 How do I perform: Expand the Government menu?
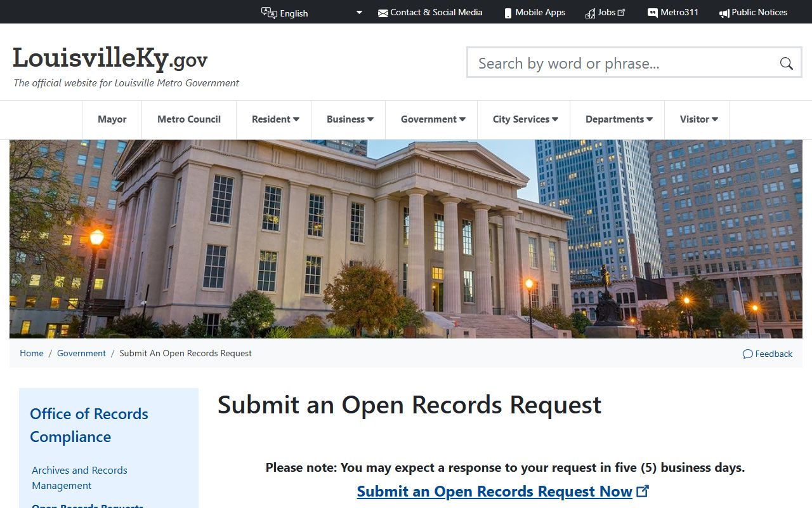(x=433, y=119)
